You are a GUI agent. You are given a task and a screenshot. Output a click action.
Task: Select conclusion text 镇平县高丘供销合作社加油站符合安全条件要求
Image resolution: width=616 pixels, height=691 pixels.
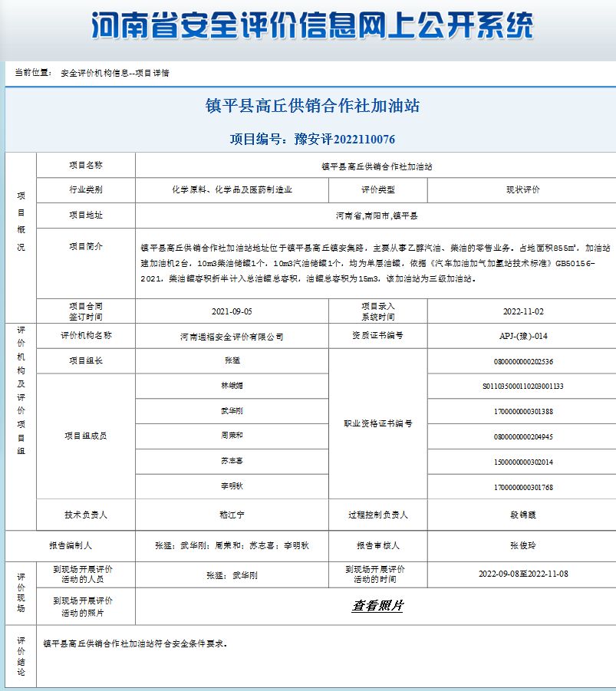click(x=135, y=644)
